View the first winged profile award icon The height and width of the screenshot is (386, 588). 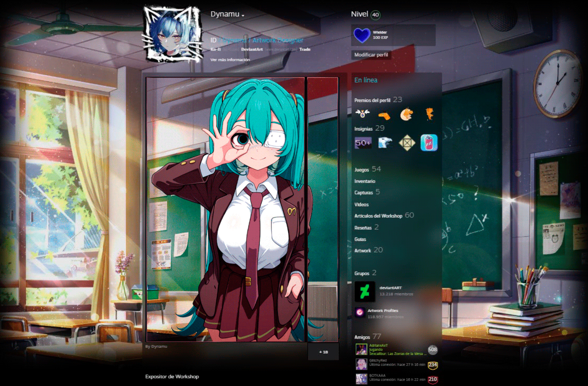(362, 114)
